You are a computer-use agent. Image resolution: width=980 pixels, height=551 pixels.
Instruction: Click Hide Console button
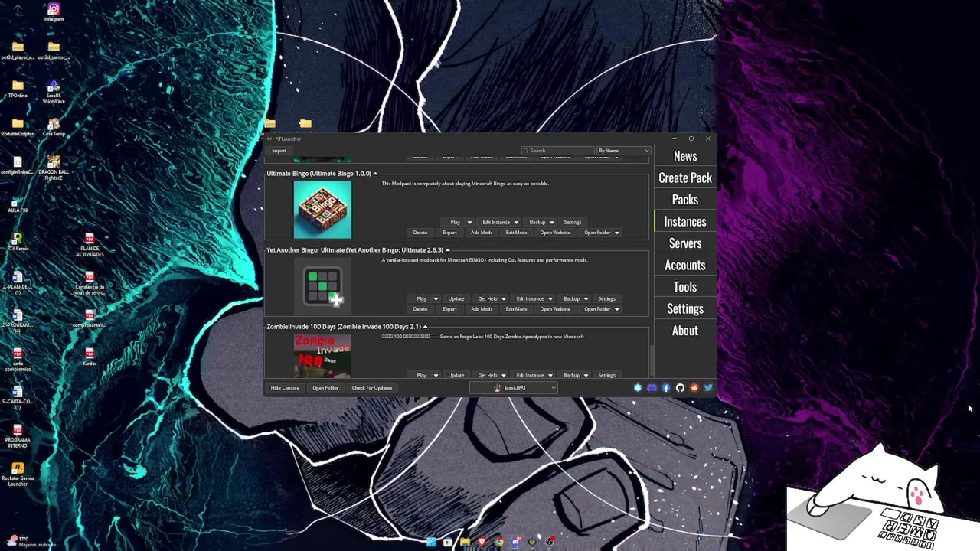(x=285, y=388)
